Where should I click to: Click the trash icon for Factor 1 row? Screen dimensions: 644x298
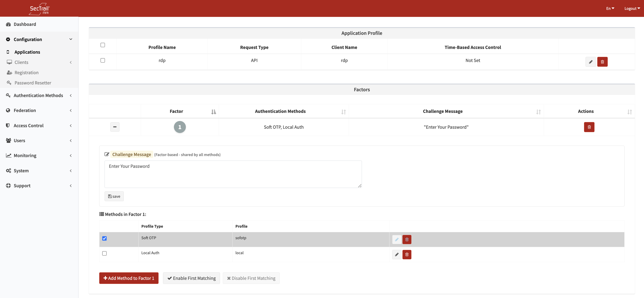click(589, 127)
